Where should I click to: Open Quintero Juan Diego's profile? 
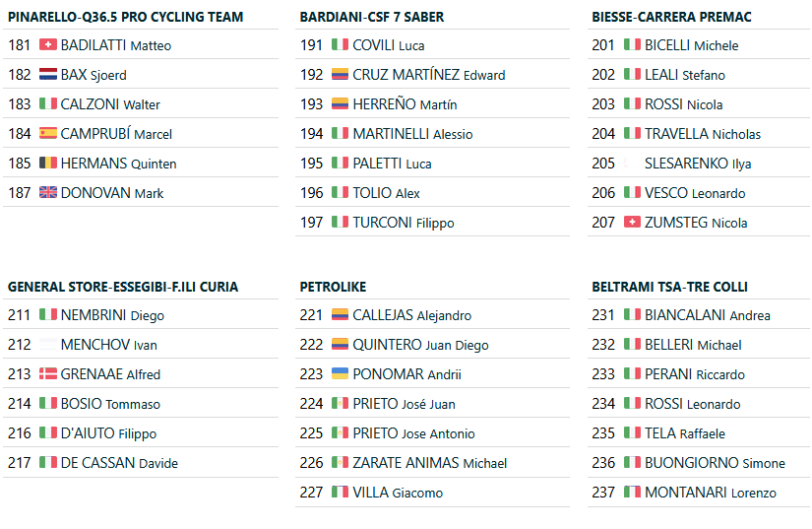tap(420, 345)
